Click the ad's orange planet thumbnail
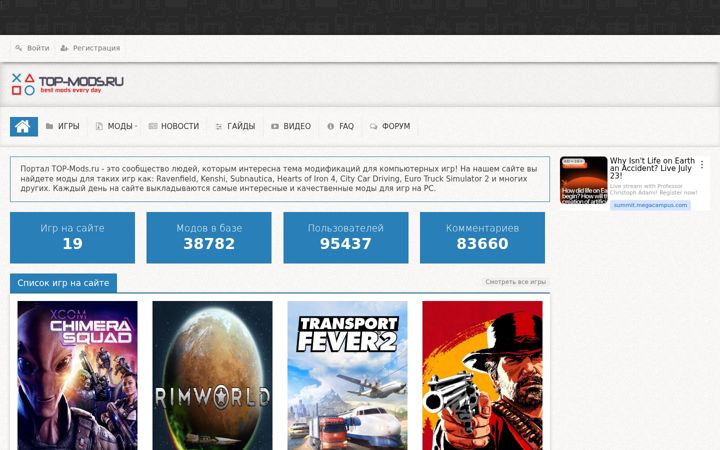Viewport: 720px width, 450px height. pyautogui.click(x=584, y=180)
